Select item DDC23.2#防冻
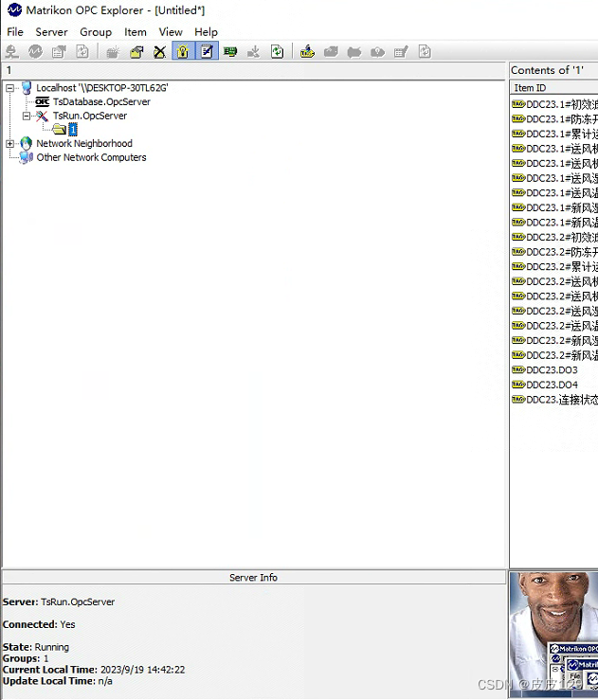The height and width of the screenshot is (700, 598). click(x=562, y=252)
